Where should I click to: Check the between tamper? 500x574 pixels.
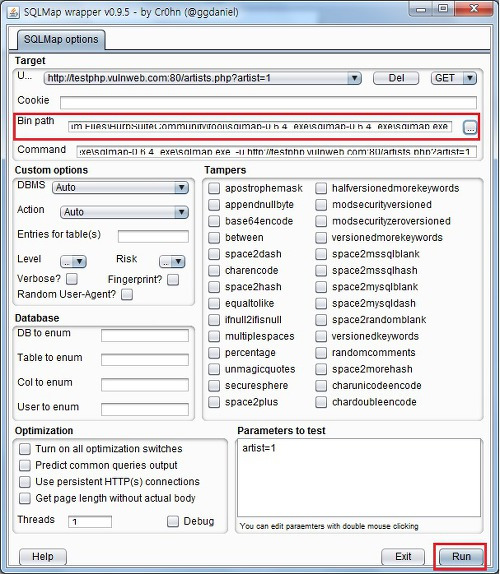[214, 238]
